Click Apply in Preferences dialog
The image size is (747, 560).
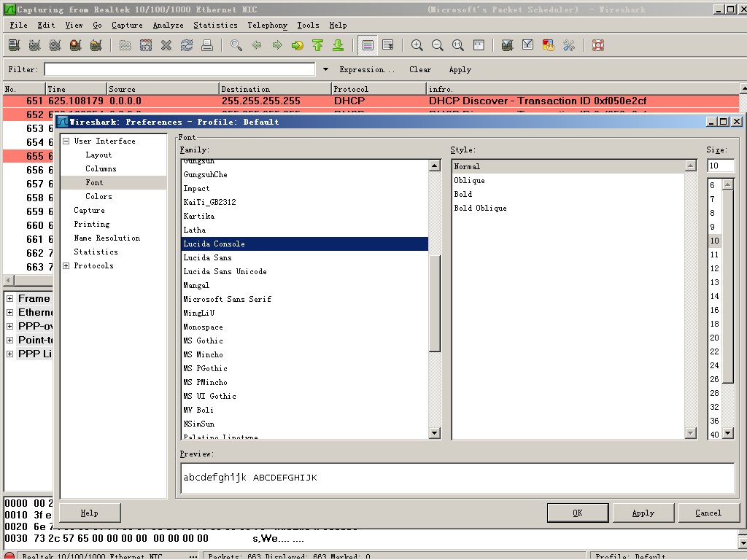pos(643,513)
